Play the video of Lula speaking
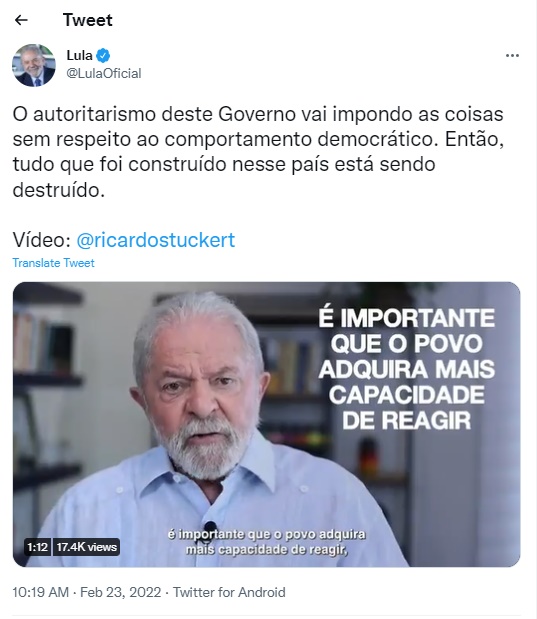Viewport: 537px width, 619px height. click(x=267, y=424)
